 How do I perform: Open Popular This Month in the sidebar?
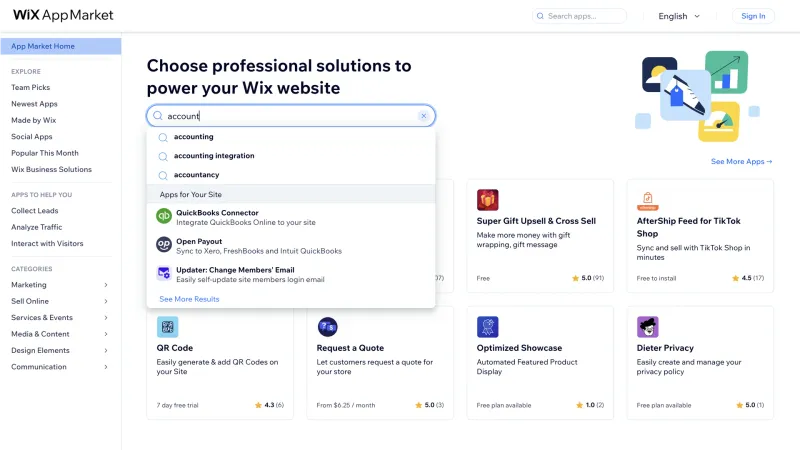(x=45, y=153)
